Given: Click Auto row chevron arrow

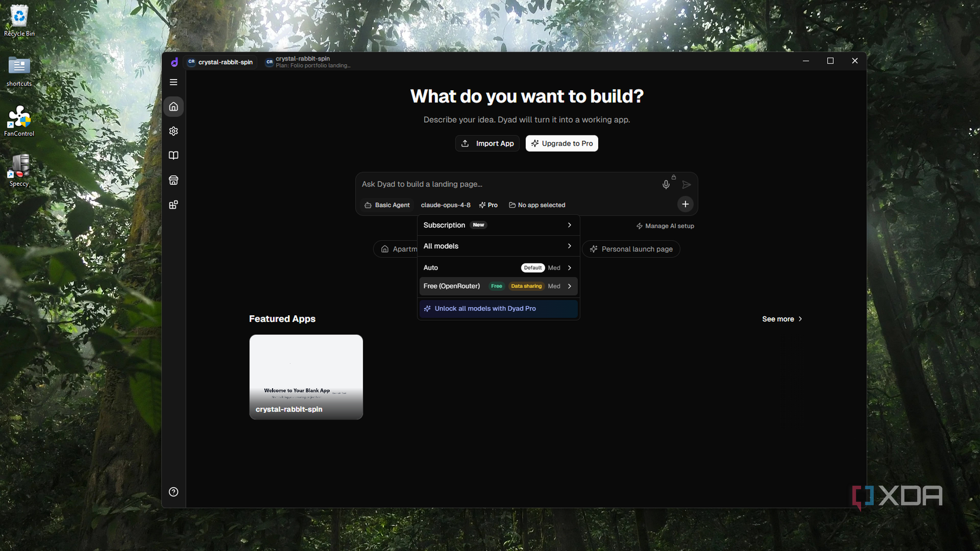Looking at the screenshot, I should tap(569, 268).
